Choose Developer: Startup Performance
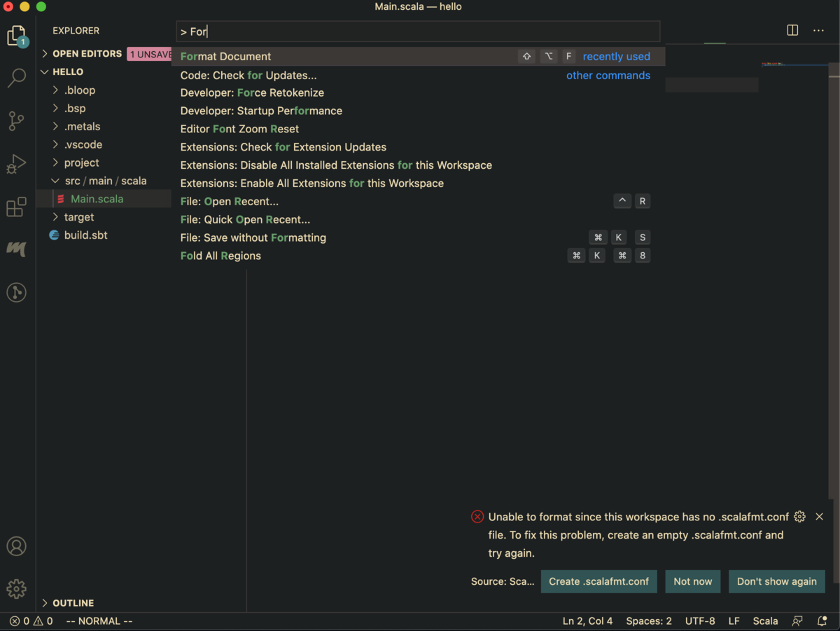 (x=419, y=111)
